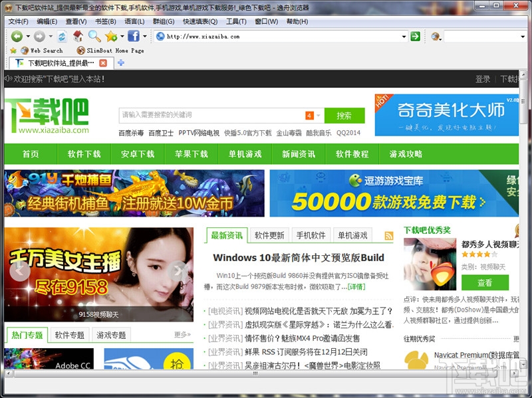Click the 登录 link

(x=483, y=79)
